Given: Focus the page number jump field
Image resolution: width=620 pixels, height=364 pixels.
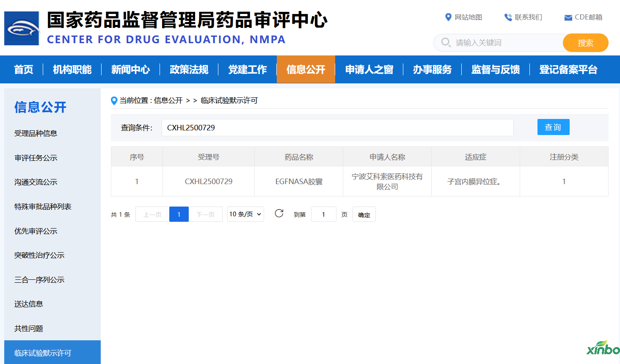Looking at the screenshot, I should 323,215.
